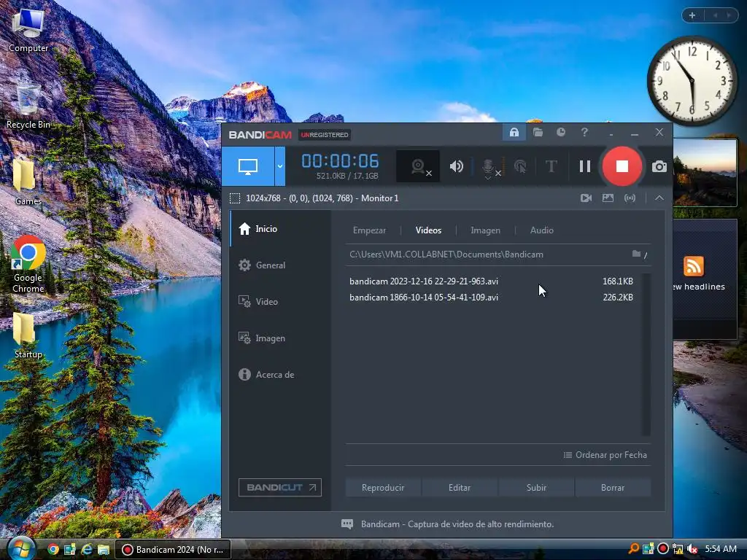
Task: Click the taskbar clock showing 5:54 AM
Action: click(721, 549)
